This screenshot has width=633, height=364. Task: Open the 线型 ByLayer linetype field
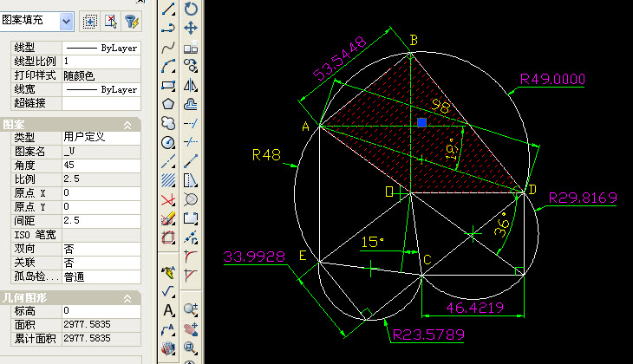tap(101, 48)
